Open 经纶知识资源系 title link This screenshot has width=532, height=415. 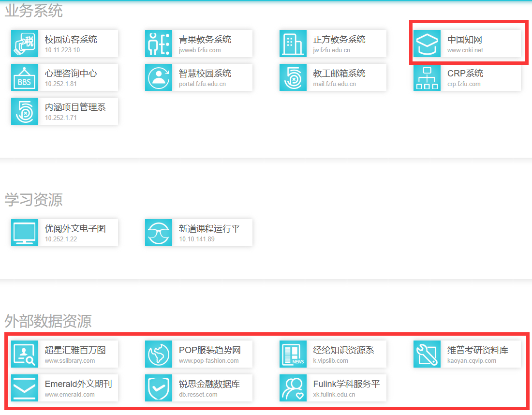coord(343,350)
